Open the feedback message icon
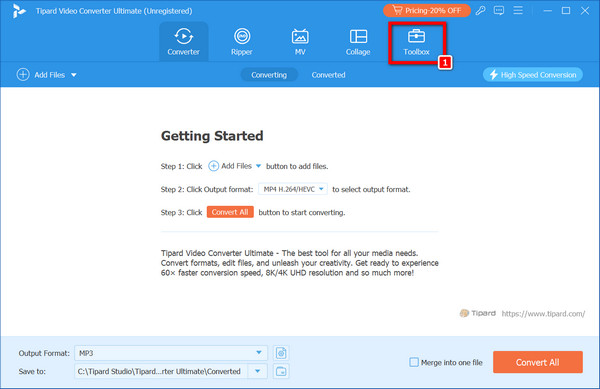 tap(499, 11)
